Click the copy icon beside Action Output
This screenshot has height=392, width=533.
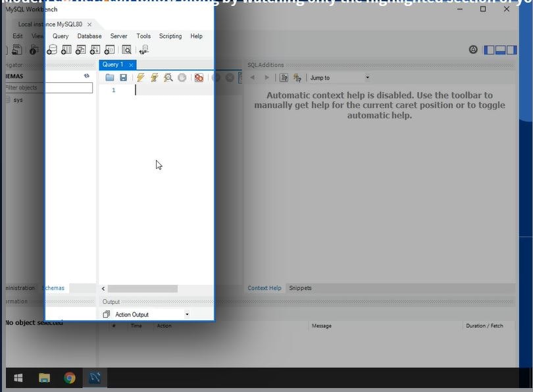[107, 314]
